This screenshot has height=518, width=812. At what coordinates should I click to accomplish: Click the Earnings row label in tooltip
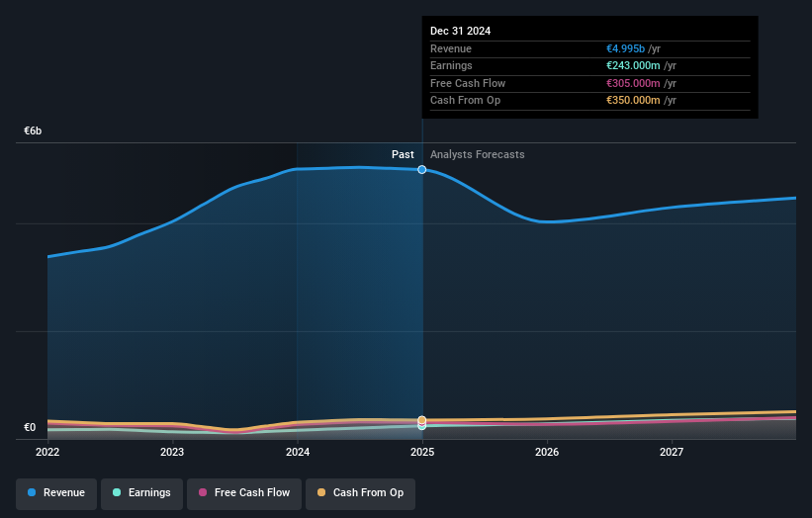452,65
